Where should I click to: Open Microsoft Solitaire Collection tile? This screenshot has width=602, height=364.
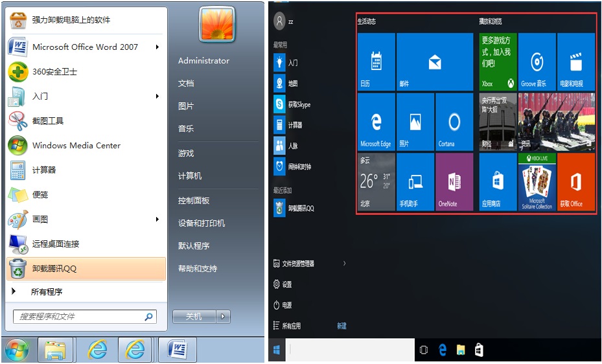(537, 182)
